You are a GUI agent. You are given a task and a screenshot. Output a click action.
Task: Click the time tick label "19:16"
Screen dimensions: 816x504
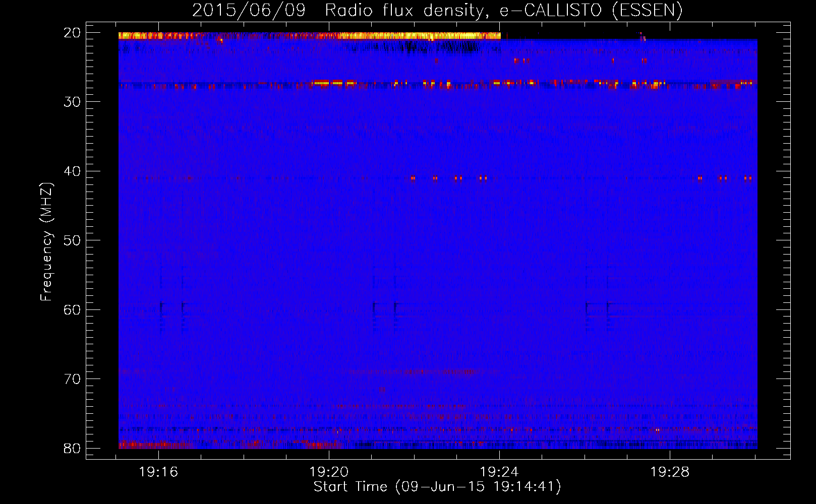click(159, 472)
